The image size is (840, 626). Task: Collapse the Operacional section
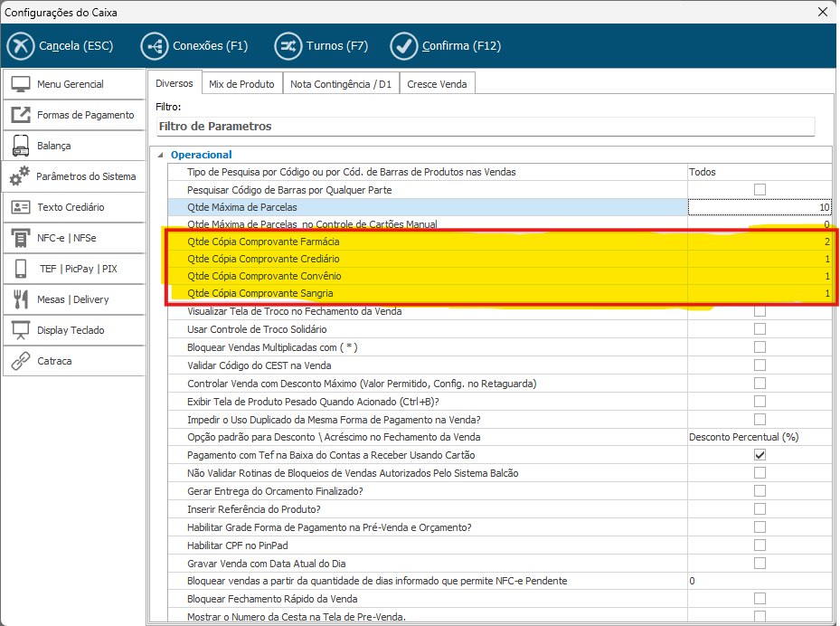[161, 155]
